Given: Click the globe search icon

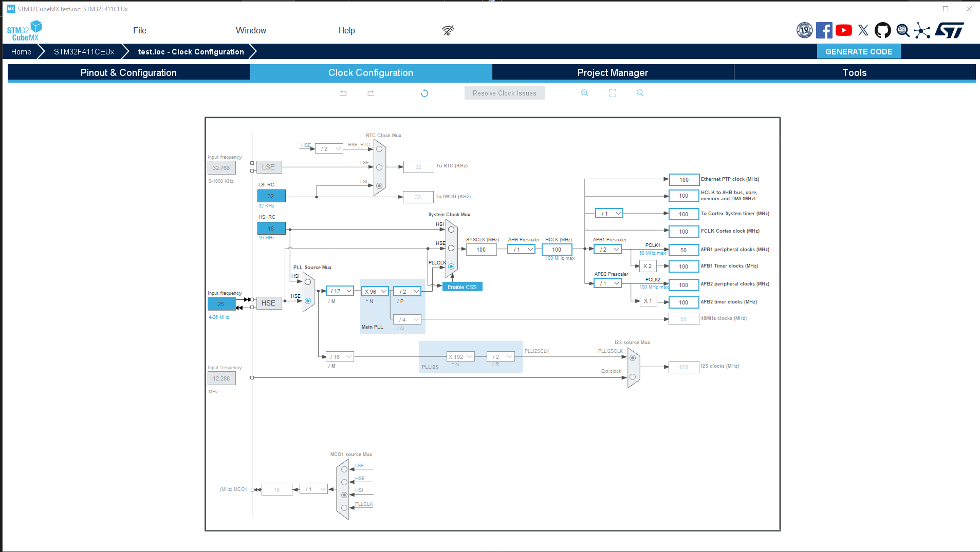Looking at the screenshot, I should [x=902, y=30].
